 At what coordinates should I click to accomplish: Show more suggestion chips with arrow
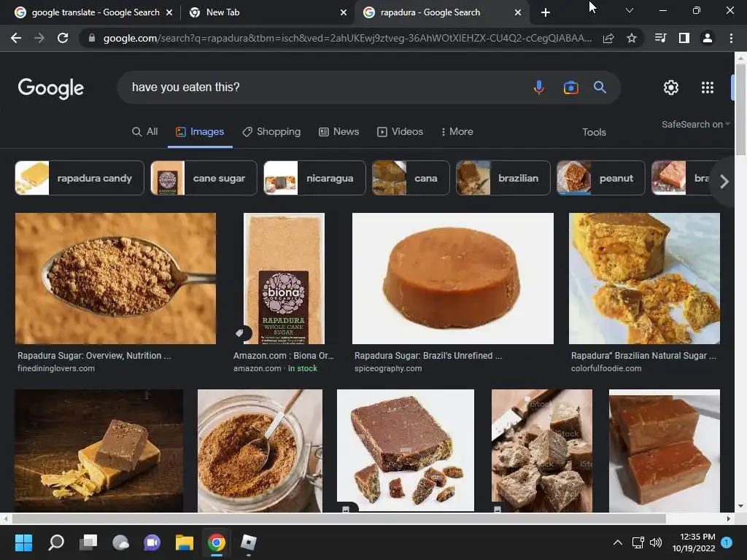[724, 182]
